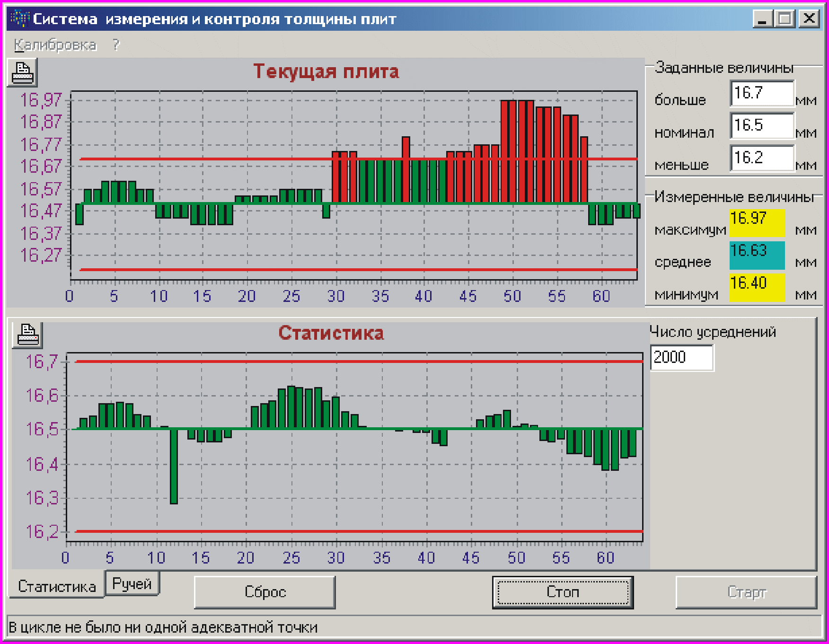
Task: Switch to the Статистика tab
Action: 57,586
